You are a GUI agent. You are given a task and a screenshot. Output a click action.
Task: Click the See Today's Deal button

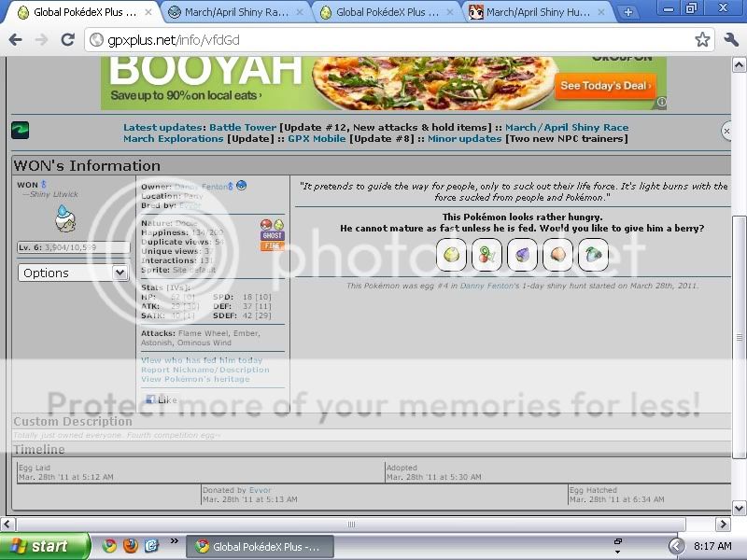(x=604, y=86)
